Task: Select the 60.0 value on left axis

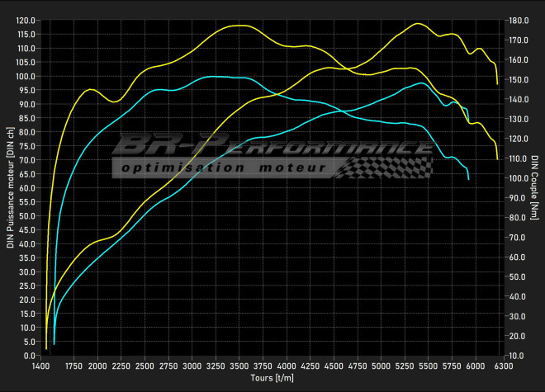Action: 27,188
